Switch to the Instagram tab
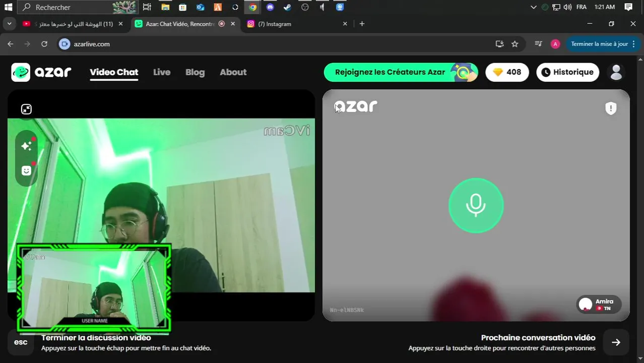 click(x=297, y=24)
